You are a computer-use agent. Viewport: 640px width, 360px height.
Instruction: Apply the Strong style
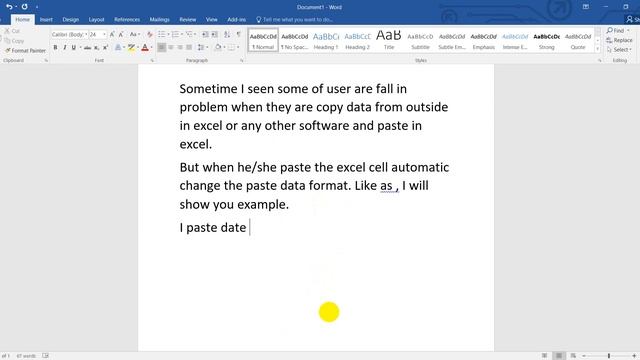click(547, 40)
